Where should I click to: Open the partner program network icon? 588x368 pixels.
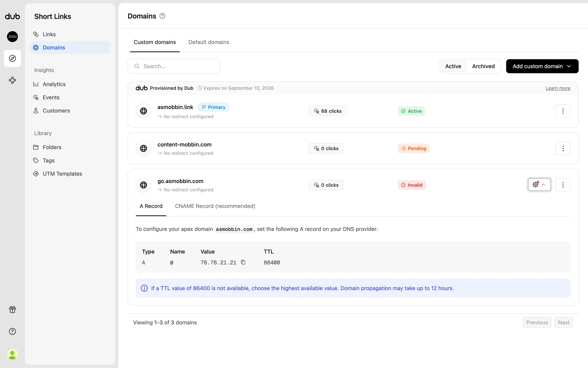click(x=12, y=80)
